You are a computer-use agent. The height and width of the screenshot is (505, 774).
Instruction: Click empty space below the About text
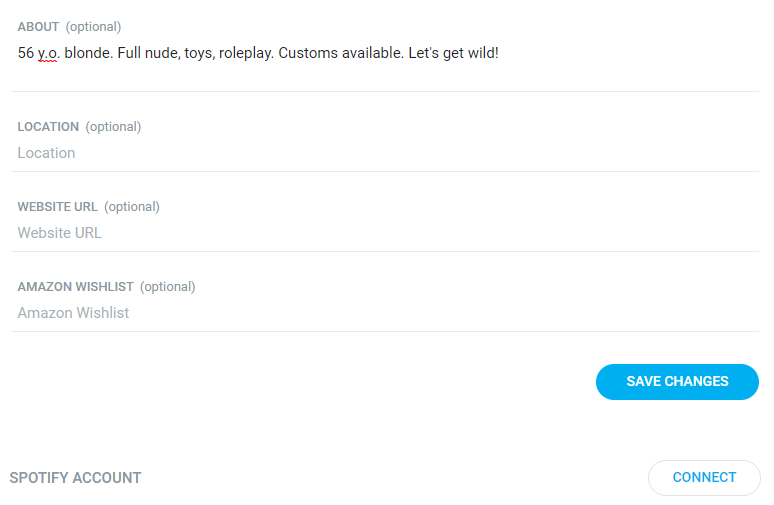coord(385,75)
